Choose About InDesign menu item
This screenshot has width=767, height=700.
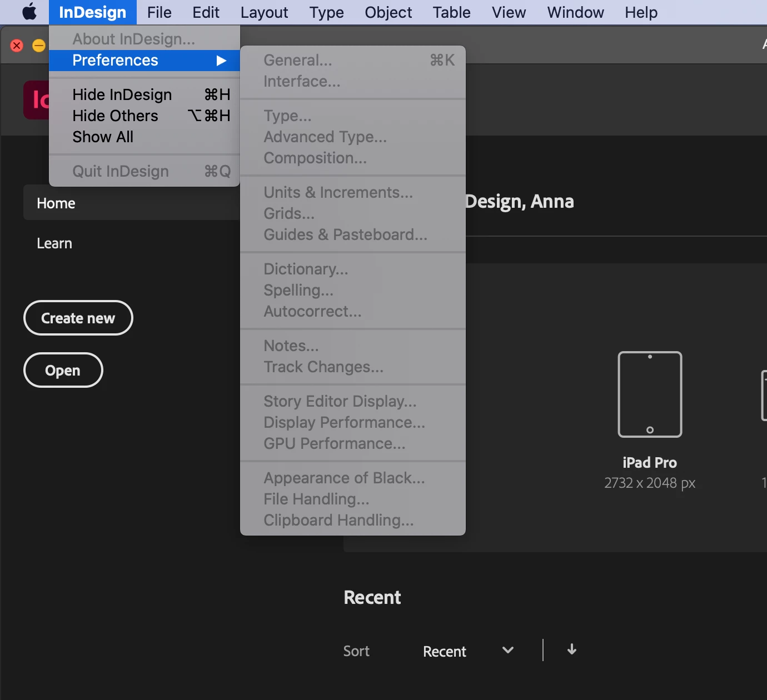click(x=145, y=39)
